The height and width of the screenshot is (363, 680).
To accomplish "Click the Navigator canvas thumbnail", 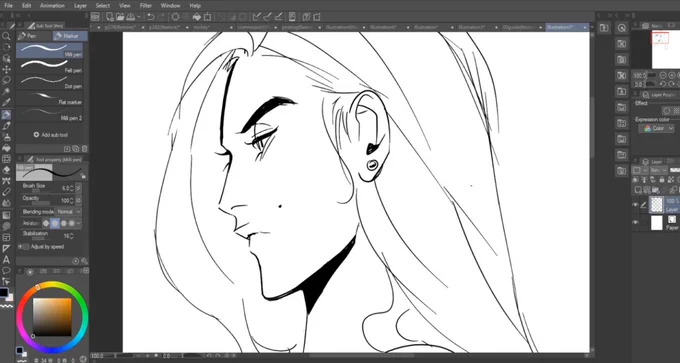I will pyautogui.click(x=666, y=49).
